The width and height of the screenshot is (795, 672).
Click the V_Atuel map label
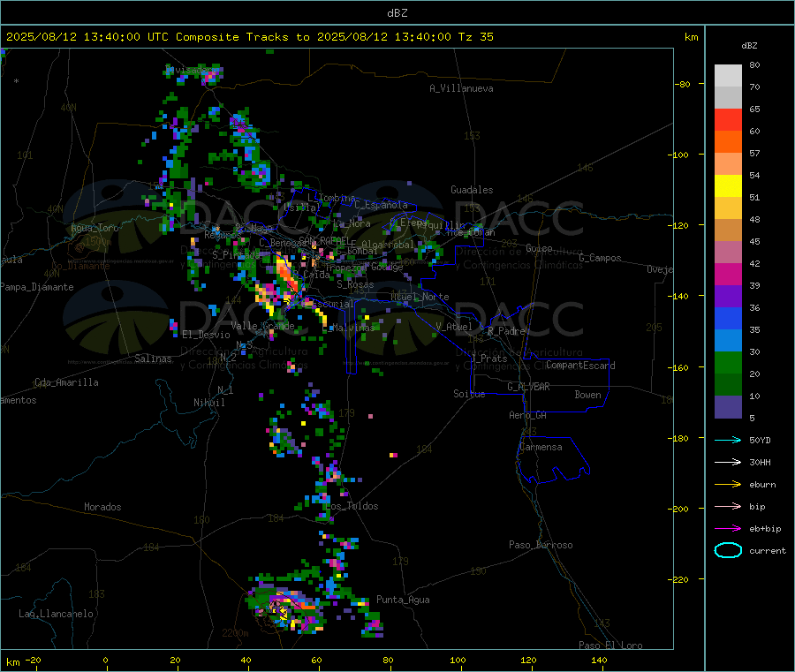click(454, 328)
